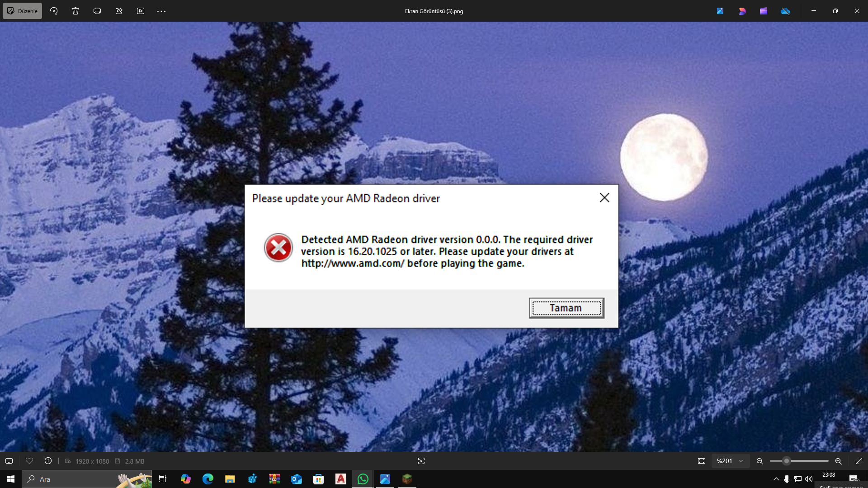
Task: Toggle the filmstrip view icon
Action: coord(9,461)
